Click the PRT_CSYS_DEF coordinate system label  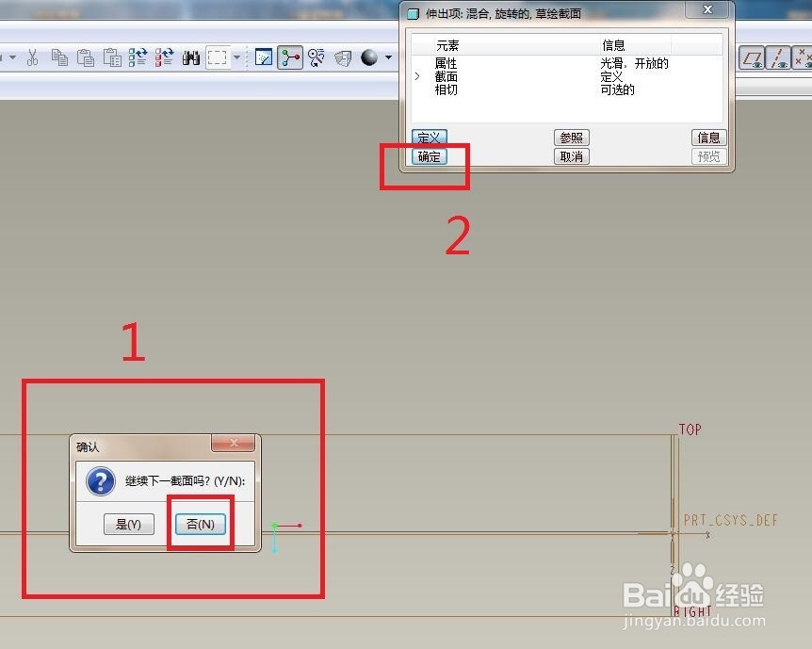[731, 520]
